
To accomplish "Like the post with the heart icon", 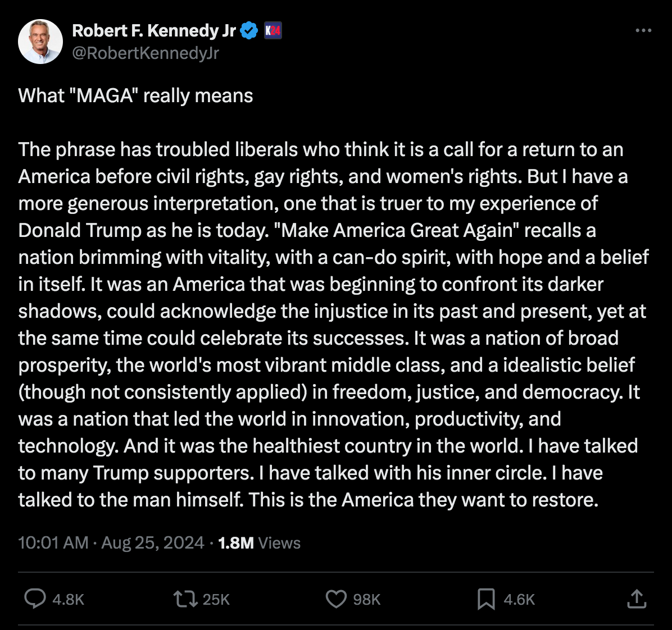I will [336, 599].
